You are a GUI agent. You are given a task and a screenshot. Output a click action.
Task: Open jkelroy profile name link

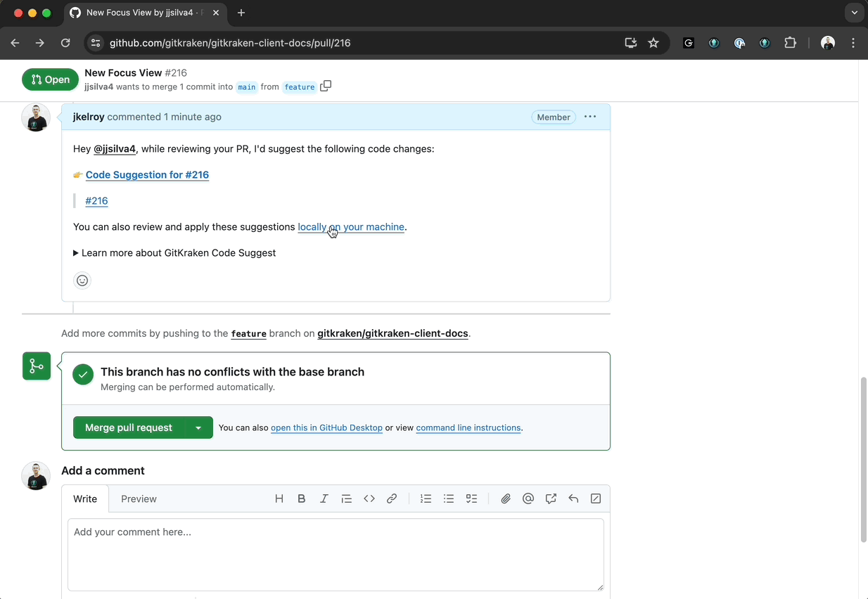click(x=89, y=117)
